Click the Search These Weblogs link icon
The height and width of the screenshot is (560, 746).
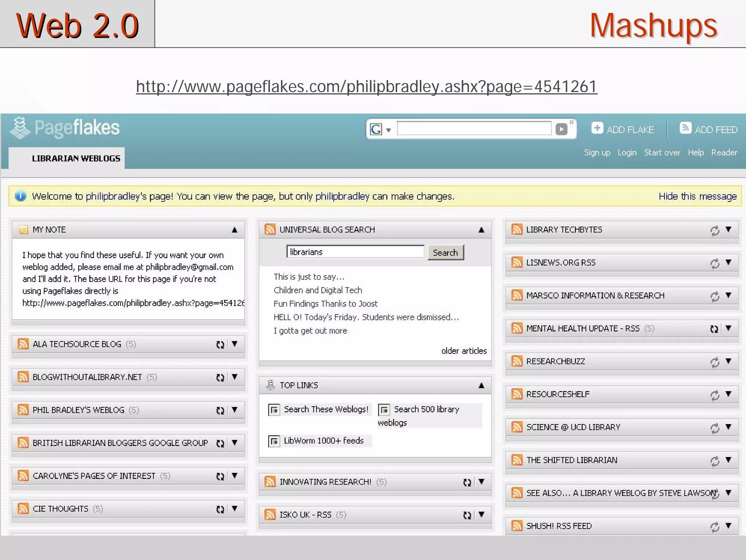[x=274, y=410]
